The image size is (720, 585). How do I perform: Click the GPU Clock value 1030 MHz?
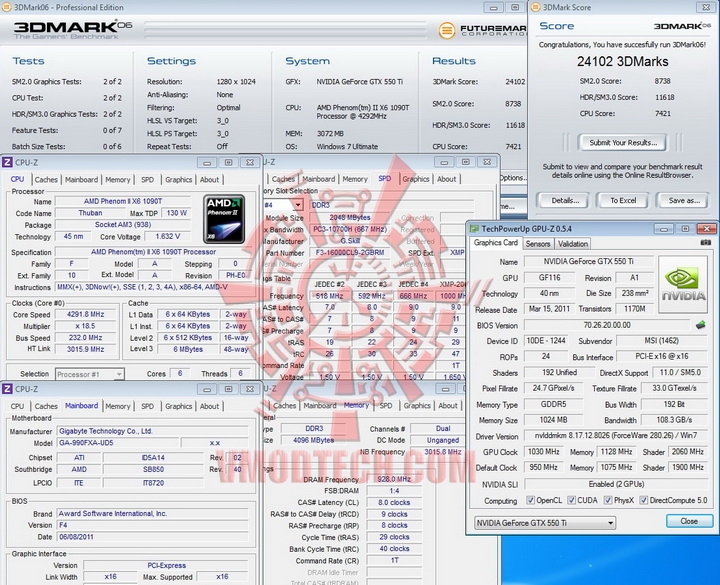pos(544,452)
